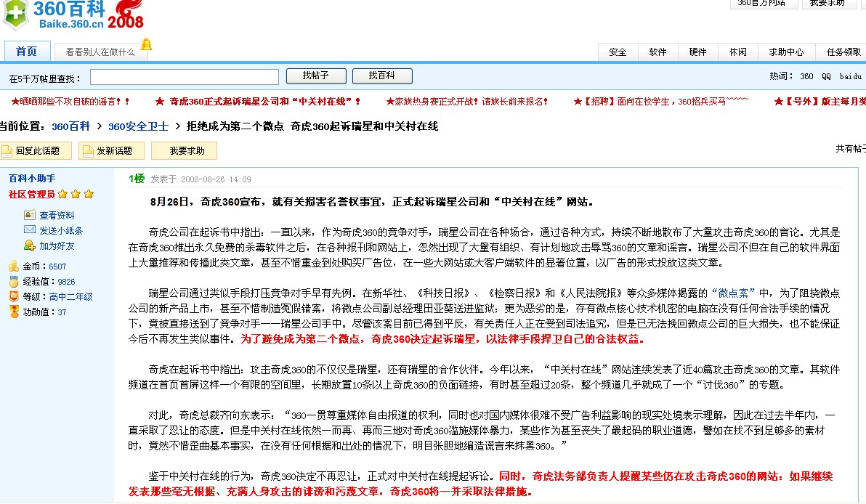Switch to the 首页 tab
The image size is (866, 504).
click(x=27, y=52)
